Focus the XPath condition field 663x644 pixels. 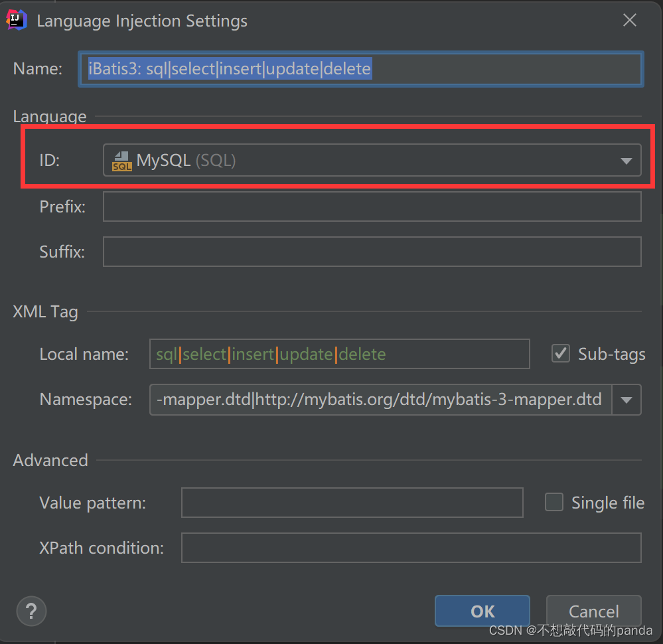(x=411, y=548)
